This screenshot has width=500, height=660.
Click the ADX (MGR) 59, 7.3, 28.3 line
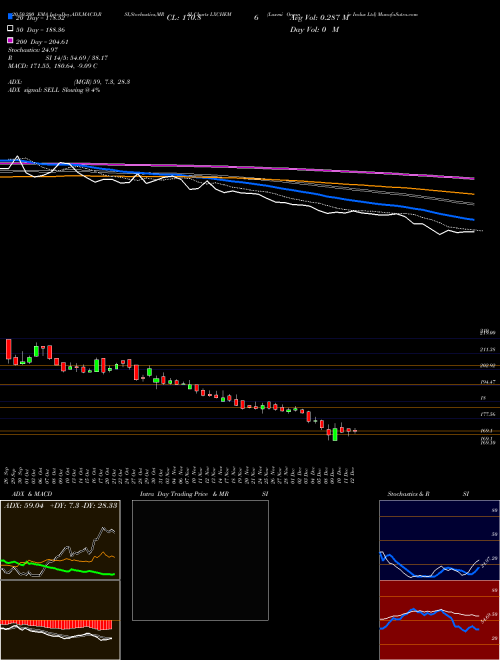click(x=69, y=82)
